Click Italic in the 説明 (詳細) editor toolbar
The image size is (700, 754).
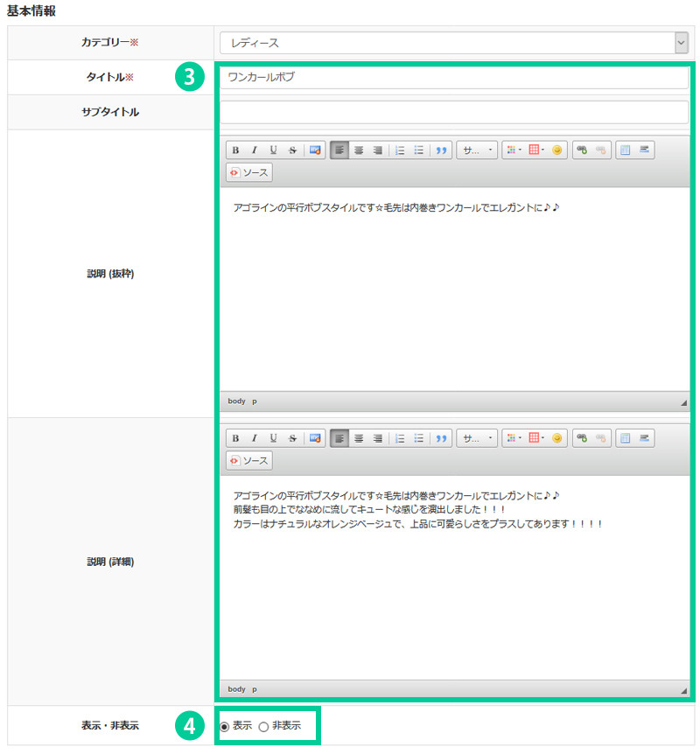click(254, 438)
